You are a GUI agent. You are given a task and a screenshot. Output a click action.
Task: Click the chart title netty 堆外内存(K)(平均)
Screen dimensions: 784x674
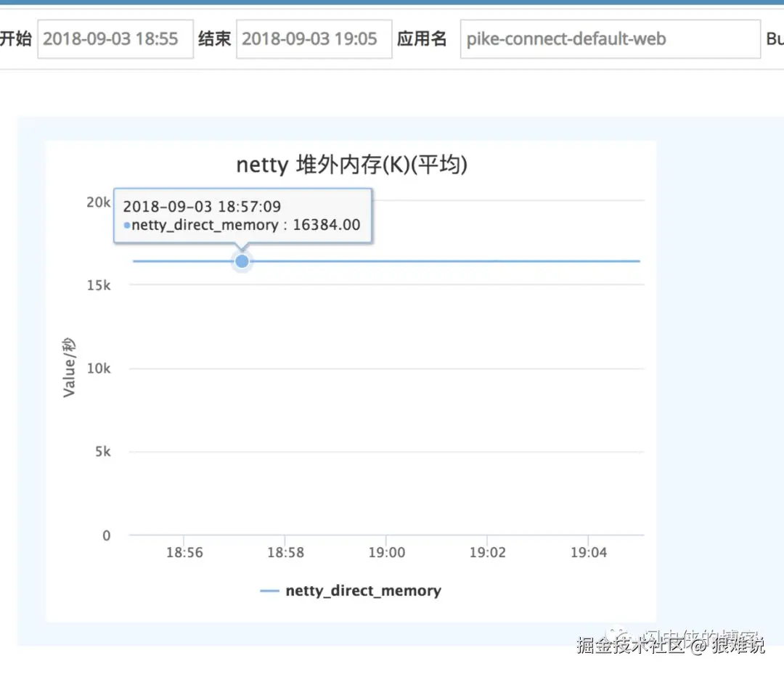351,165
